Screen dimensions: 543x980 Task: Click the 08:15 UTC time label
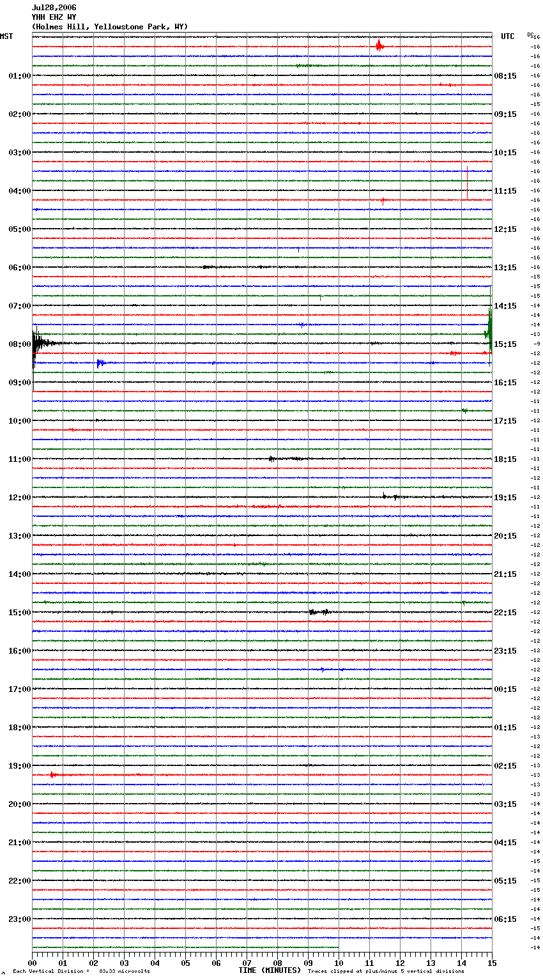505,76
